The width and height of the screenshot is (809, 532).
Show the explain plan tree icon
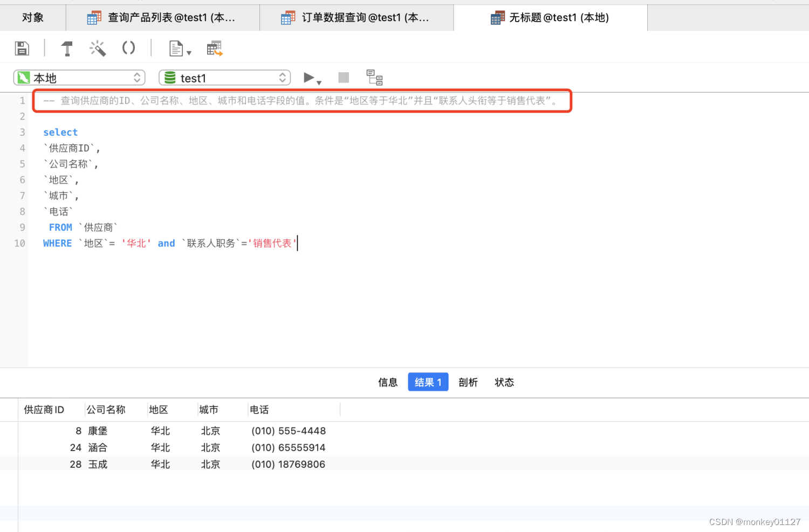tap(374, 78)
